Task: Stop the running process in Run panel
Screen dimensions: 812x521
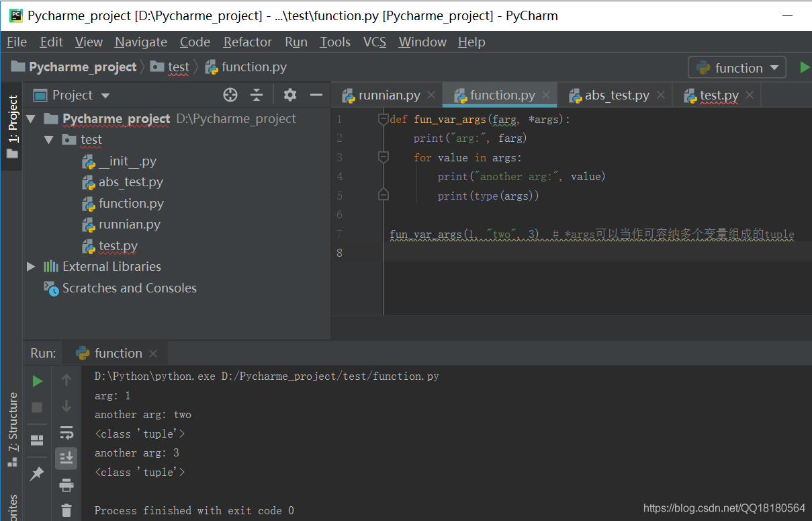Action: (38, 407)
